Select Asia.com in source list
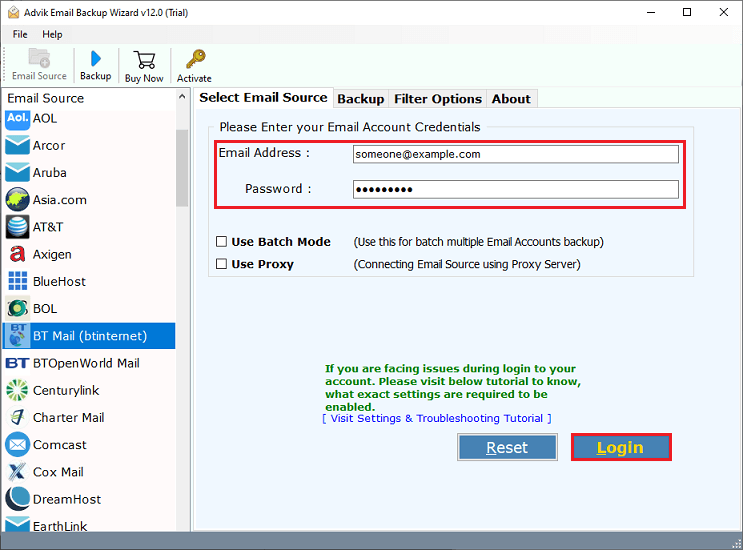The image size is (743, 550). tap(60, 200)
